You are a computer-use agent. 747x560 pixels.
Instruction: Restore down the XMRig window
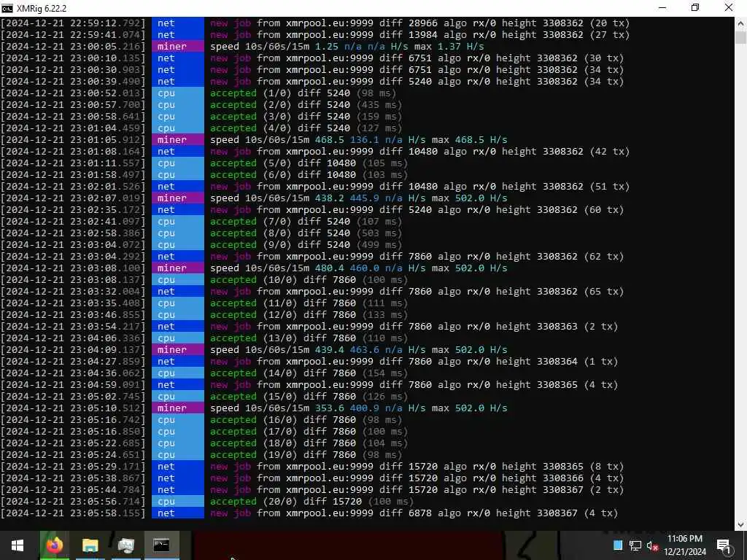[695, 8]
